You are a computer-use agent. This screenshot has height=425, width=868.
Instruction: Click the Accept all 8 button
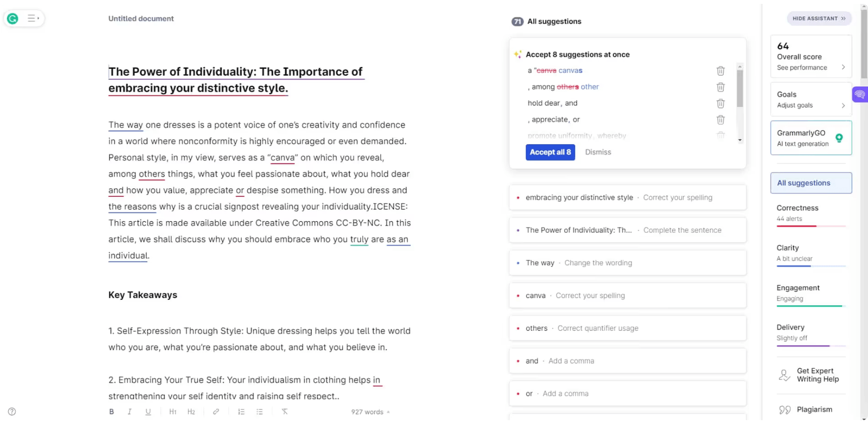point(550,152)
